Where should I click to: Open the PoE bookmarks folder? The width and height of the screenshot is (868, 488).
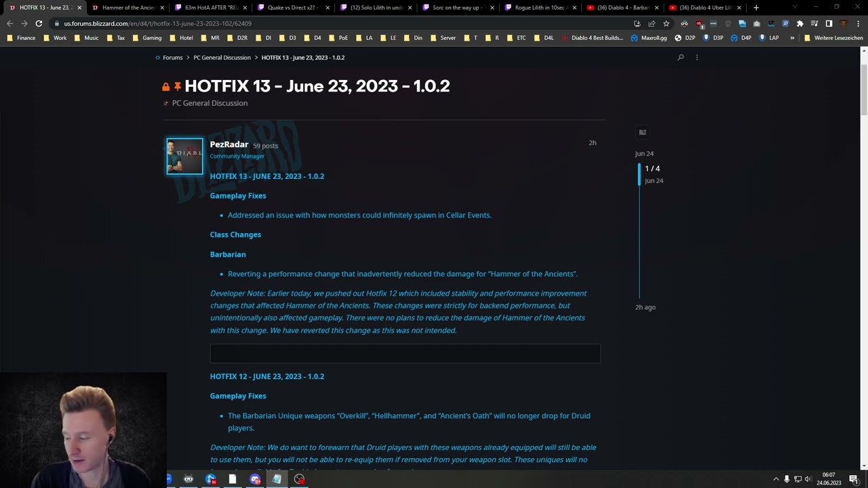click(338, 38)
